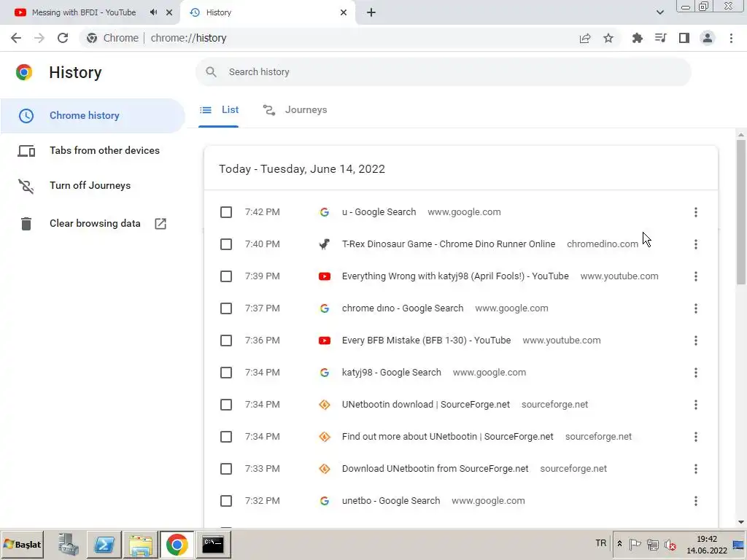Open actions menu for u - Google Search
This screenshot has height=560, width=747.
click(x=695, y=212)
